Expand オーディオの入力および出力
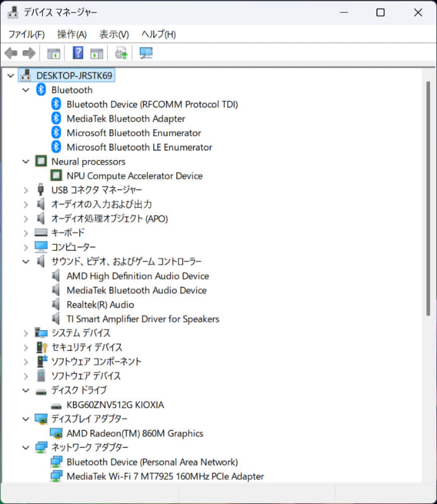 pos(26,204)
